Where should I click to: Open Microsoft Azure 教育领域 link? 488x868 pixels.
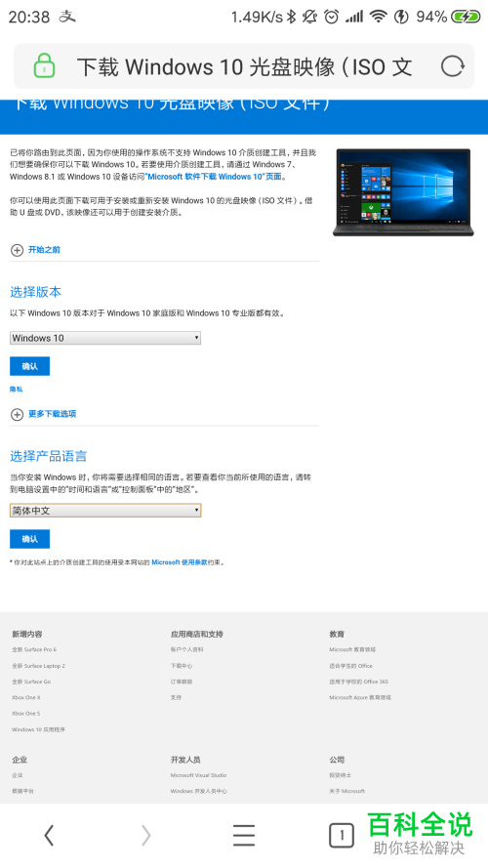coord(360,697)
